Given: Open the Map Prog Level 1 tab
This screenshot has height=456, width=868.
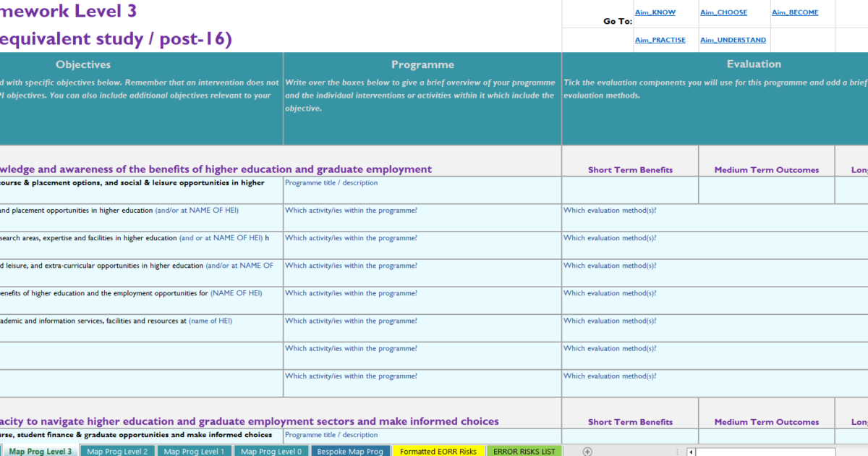Looking at the screenshot, I should (x=194, y=452).
